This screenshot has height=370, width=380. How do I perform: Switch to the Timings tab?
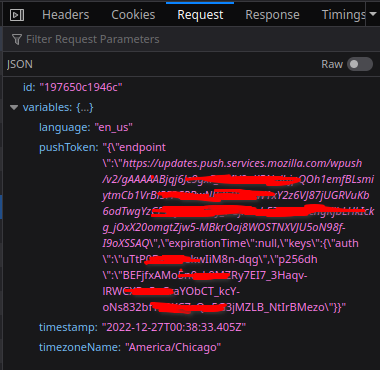[x=343, y=15]
